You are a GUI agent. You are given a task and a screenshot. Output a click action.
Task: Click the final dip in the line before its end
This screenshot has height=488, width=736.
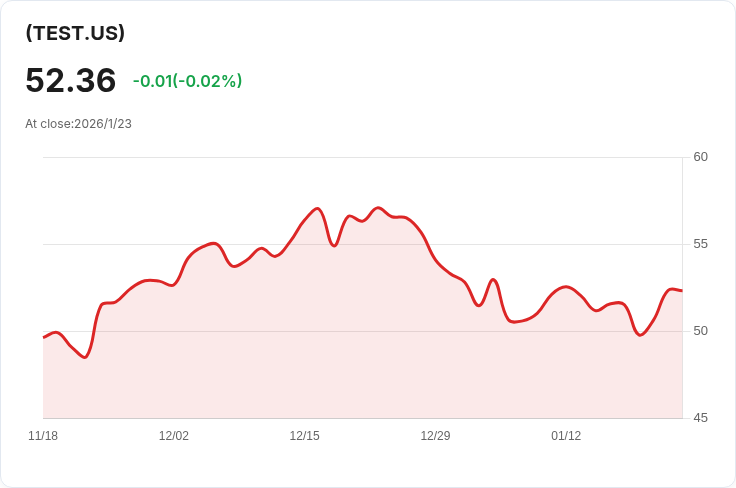640,335
